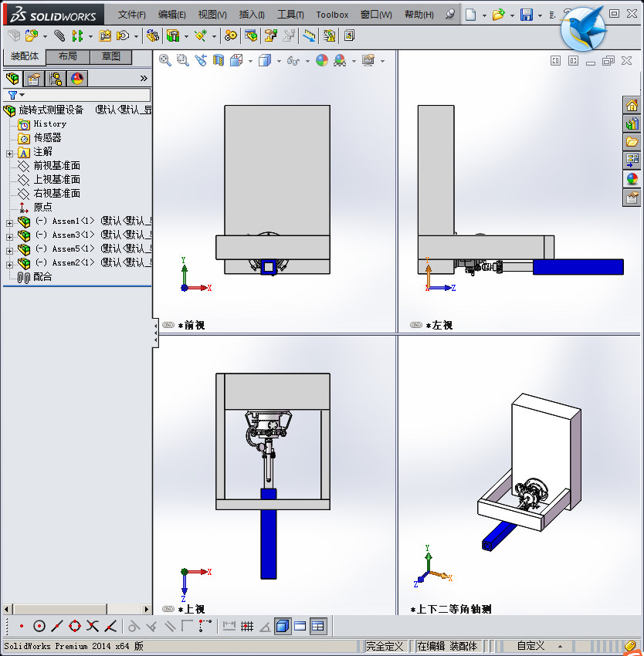Expand the Assem3<1> component node

pyautogui.click(x=9, y=237)
